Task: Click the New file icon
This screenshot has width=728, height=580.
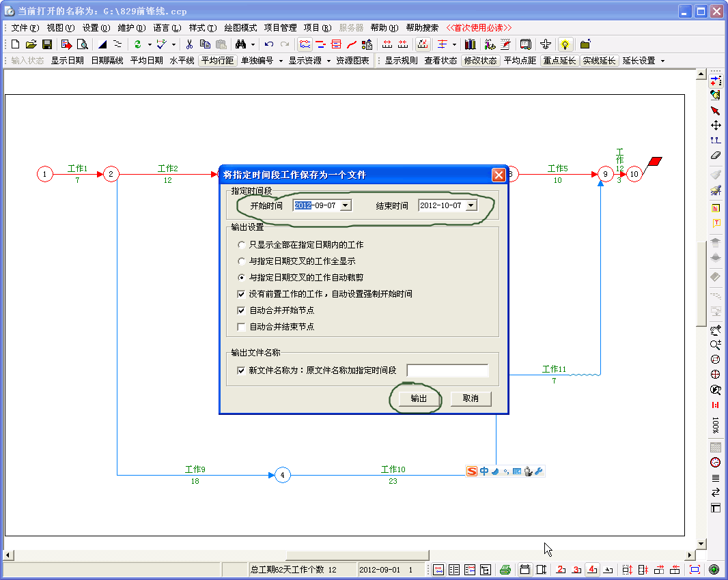Action: [15, 44]
